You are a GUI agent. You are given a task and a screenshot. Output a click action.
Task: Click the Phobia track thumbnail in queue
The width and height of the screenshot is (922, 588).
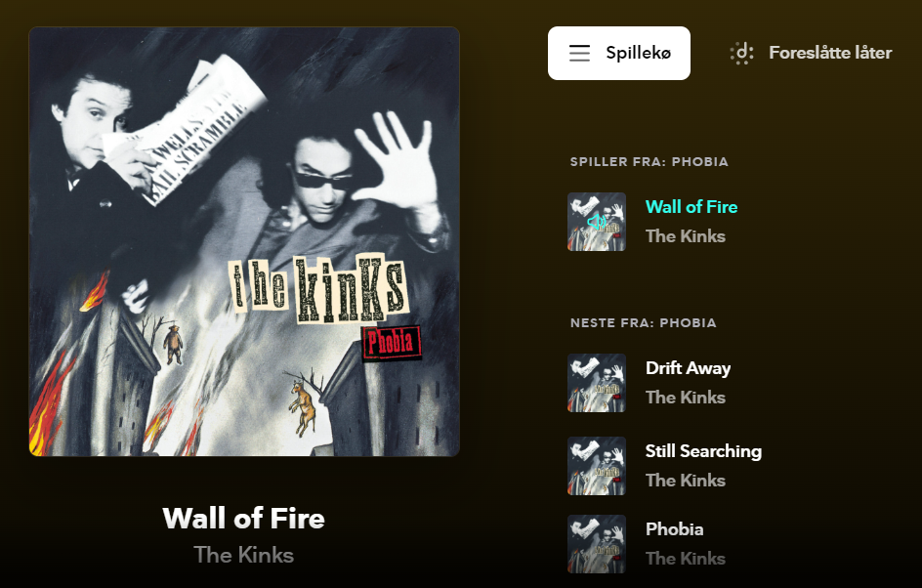tap(596, 544)
